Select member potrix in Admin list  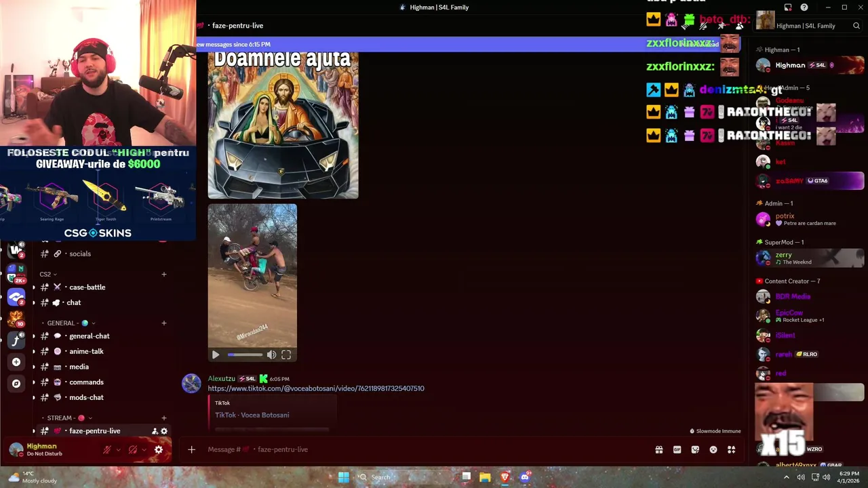click(810, 219)
